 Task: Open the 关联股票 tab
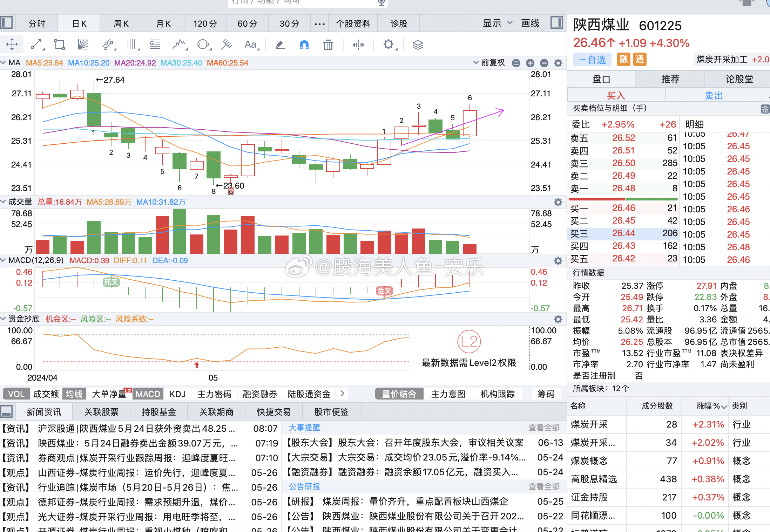pyautogui.click(x=101, y=412)
